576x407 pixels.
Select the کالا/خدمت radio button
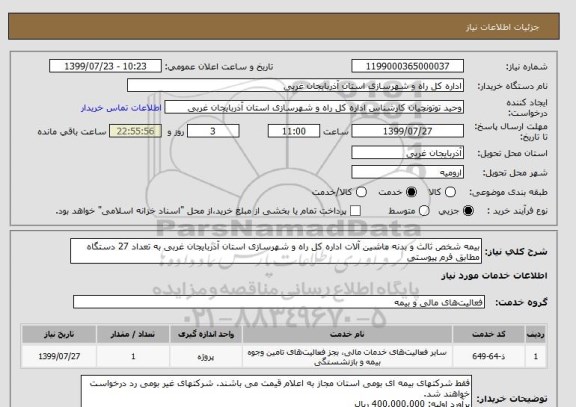pyautogui.click(x=361, y=192)
